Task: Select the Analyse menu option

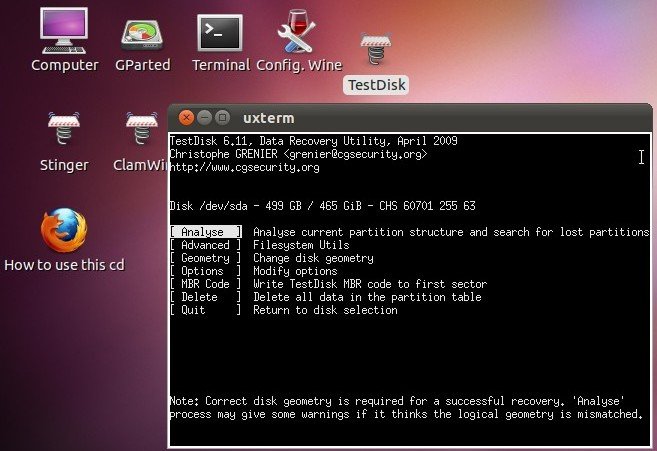Action: point(206,232)
